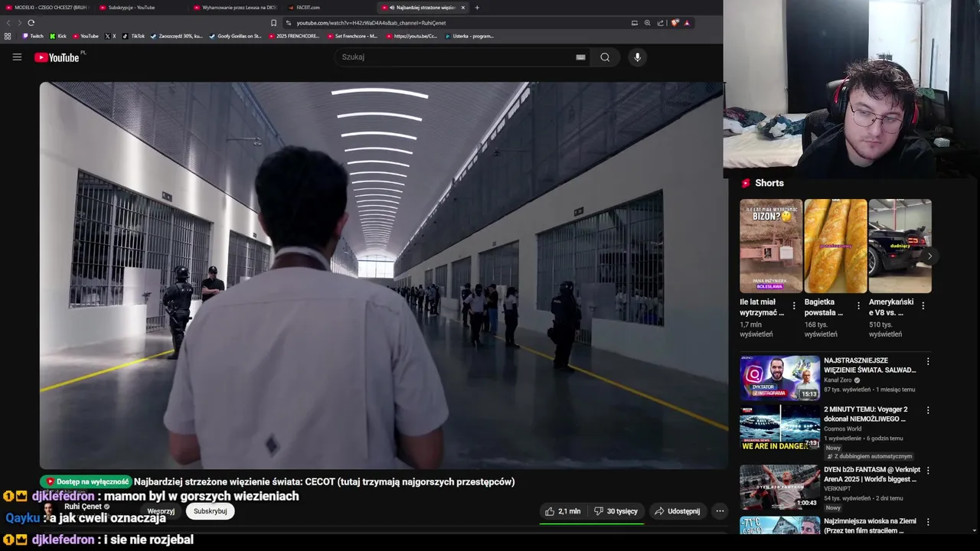Open the Brave shields icon
Viewport: 980px width, 551px height.
[x=675, y=23]
